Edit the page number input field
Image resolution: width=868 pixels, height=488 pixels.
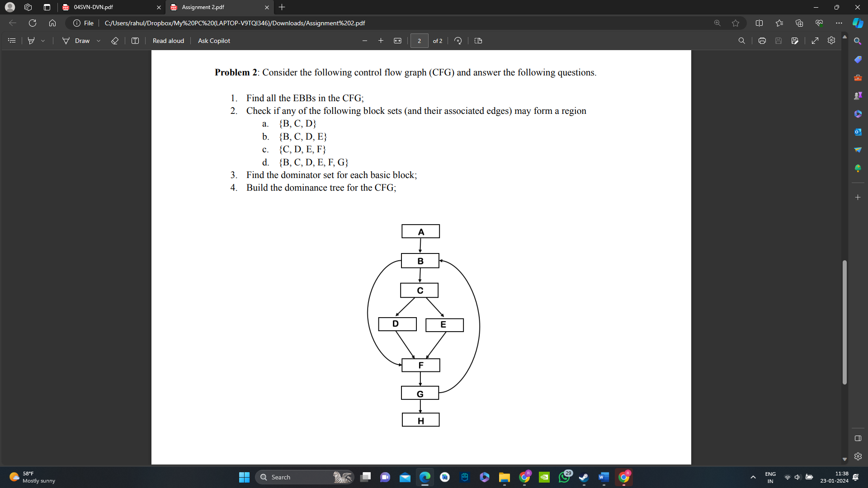420,41
